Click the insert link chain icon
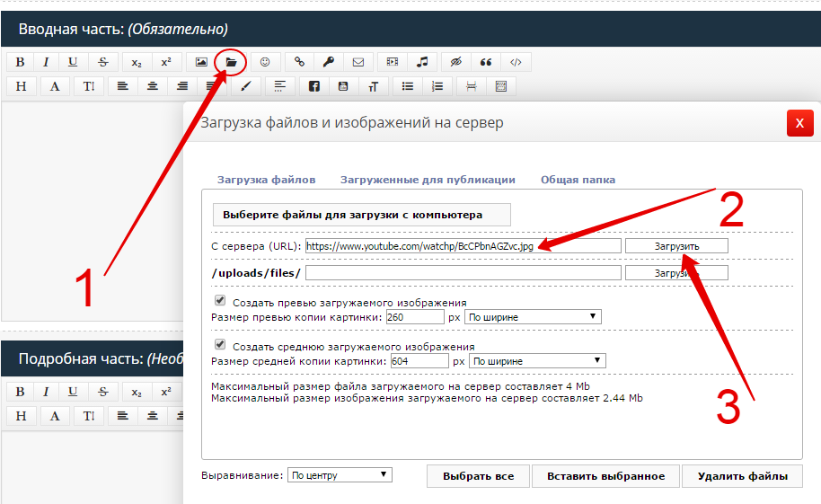The height and width of the screenshot is (504, 821). [x=299, y=62]
